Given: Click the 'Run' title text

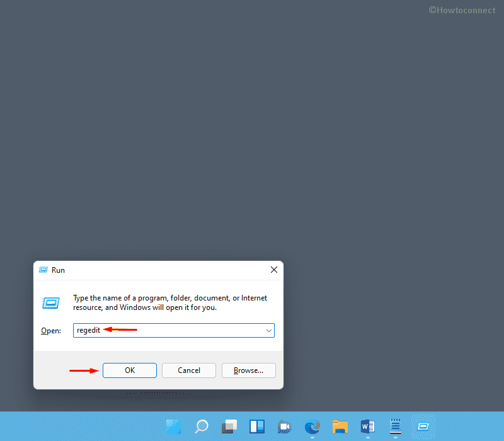Looking at the screenshot, I should 58,270.
